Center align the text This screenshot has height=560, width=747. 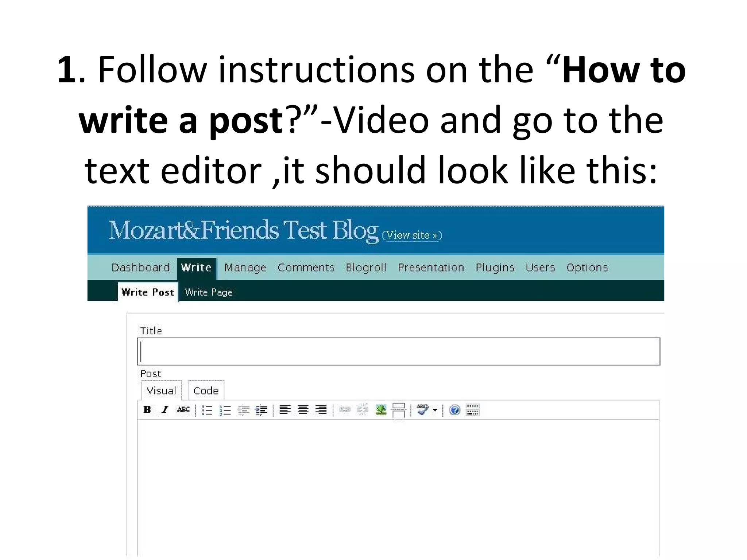pyautogui.click(x=303, y=410)
